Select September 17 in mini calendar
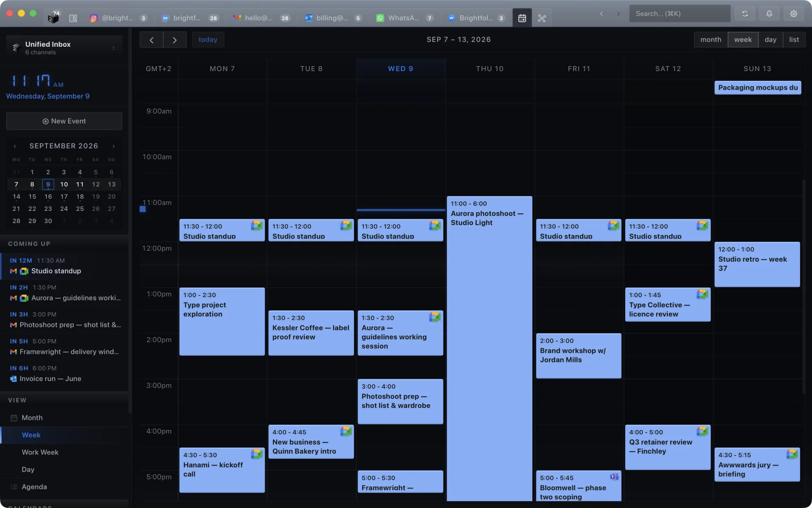 pos(64,197)
